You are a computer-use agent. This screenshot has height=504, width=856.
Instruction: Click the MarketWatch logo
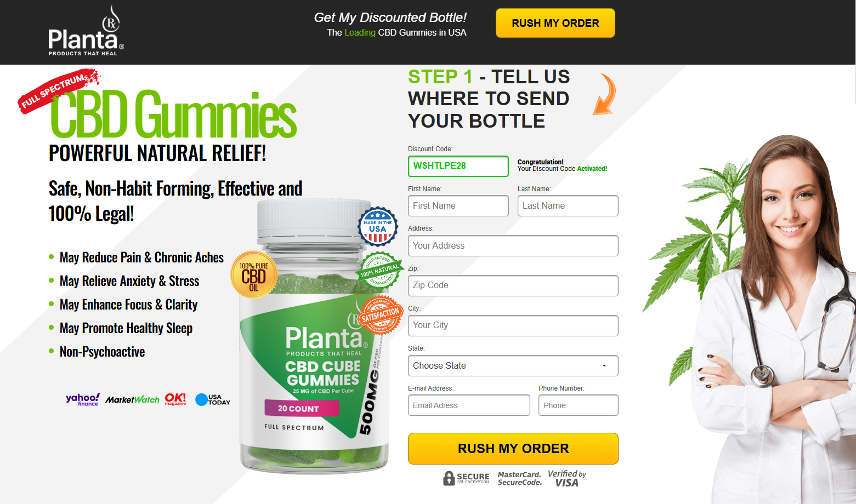(132, 400)
